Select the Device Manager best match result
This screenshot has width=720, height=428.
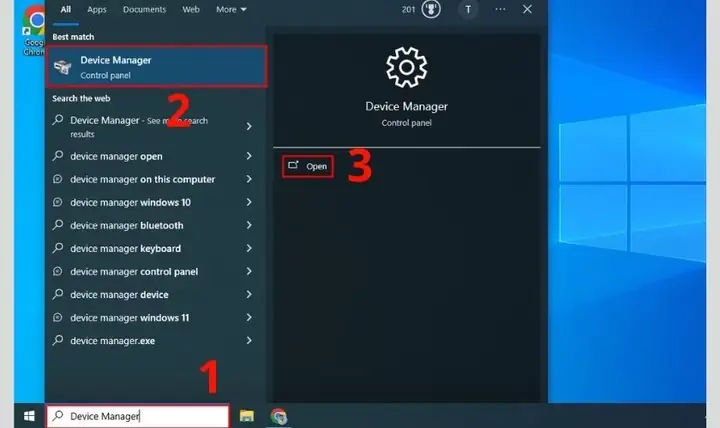(x=157, y=67)
